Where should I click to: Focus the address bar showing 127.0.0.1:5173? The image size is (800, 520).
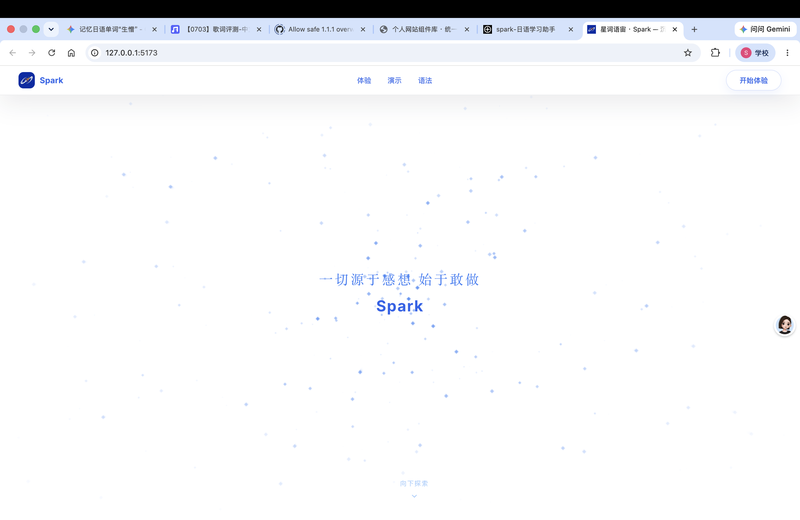pyautogui.click(x=393, y=53)
